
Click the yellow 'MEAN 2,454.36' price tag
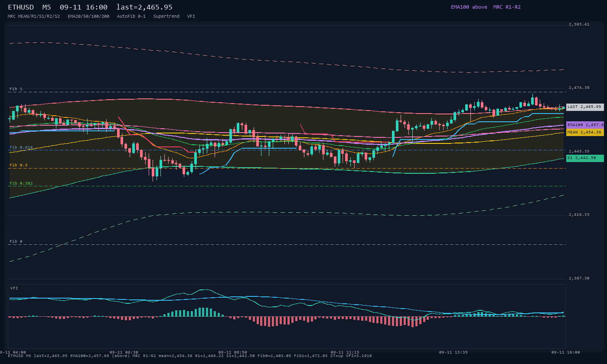tap(585, 132)
